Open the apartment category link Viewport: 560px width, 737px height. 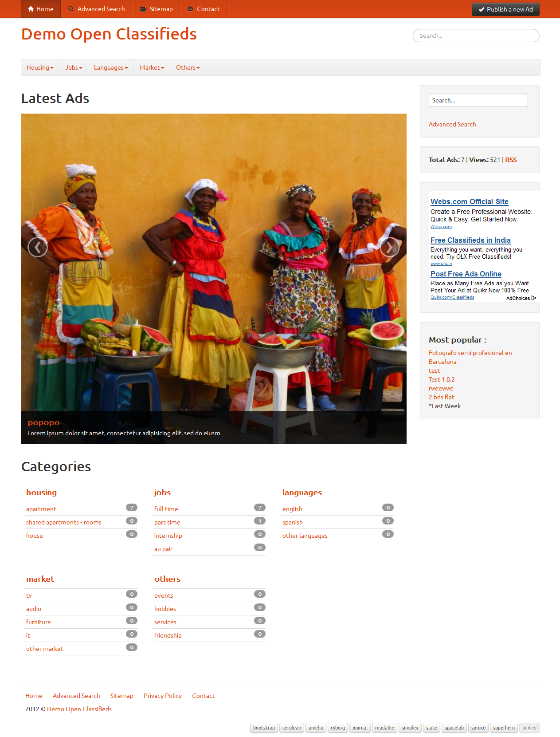[41, 509]
